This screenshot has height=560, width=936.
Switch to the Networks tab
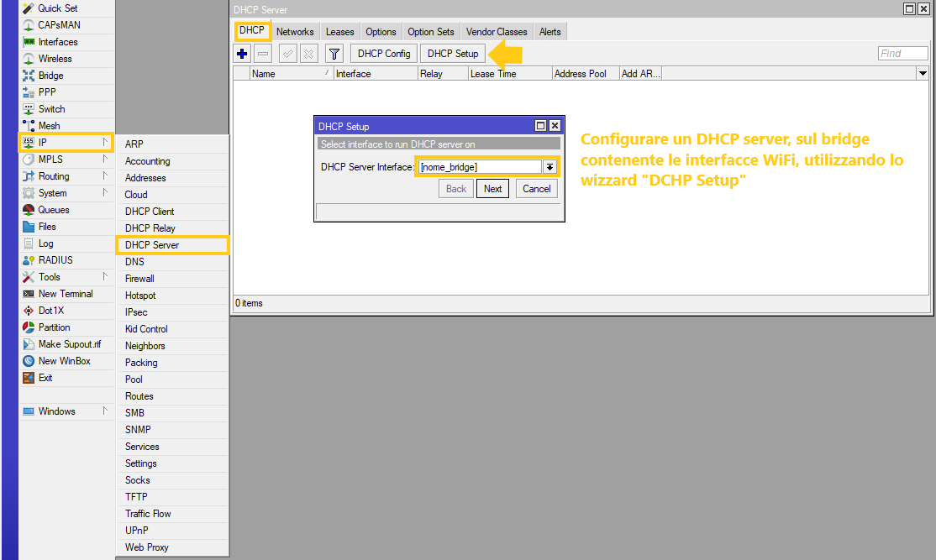pos(295,32)
